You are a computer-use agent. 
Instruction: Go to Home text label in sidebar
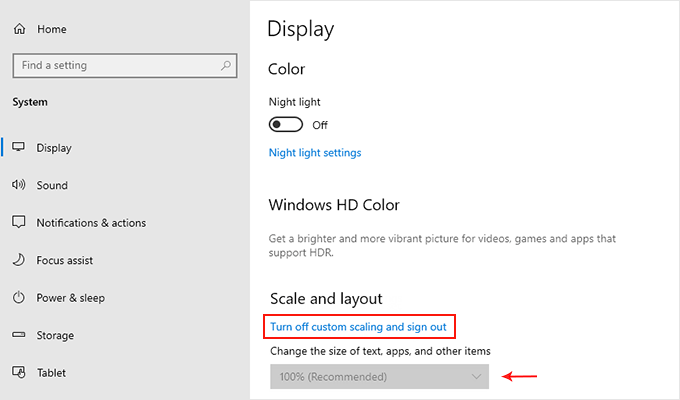point(52,29)
